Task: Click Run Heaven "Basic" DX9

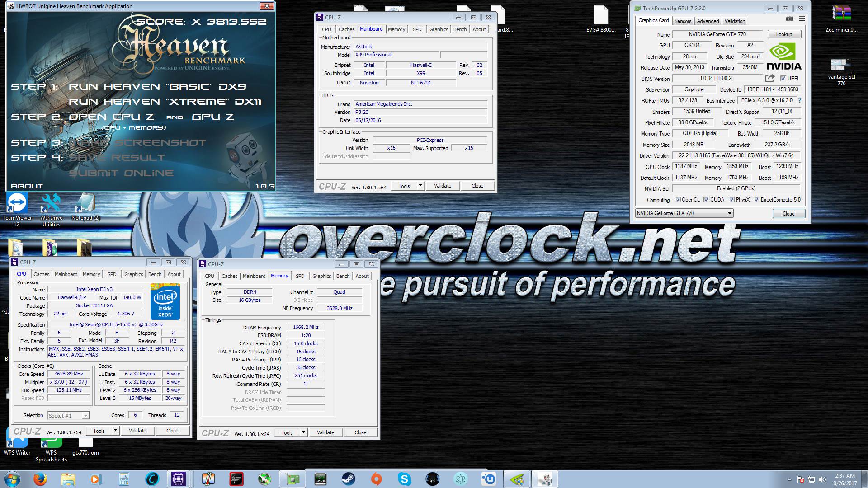Action: [158, 87]
